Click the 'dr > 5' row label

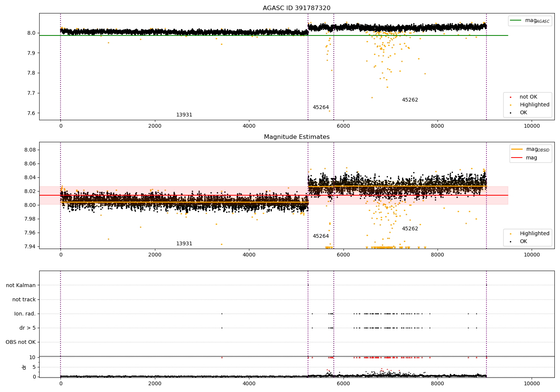(x=28, y=328)
